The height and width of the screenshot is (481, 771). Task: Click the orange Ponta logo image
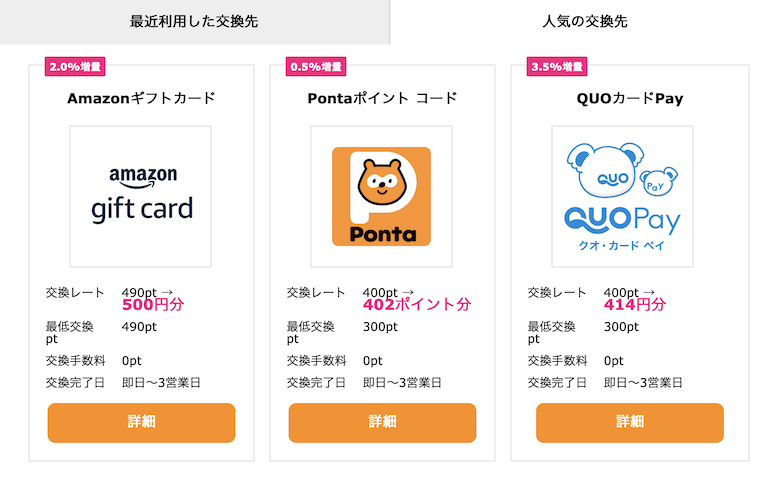[x=382, y=197]
